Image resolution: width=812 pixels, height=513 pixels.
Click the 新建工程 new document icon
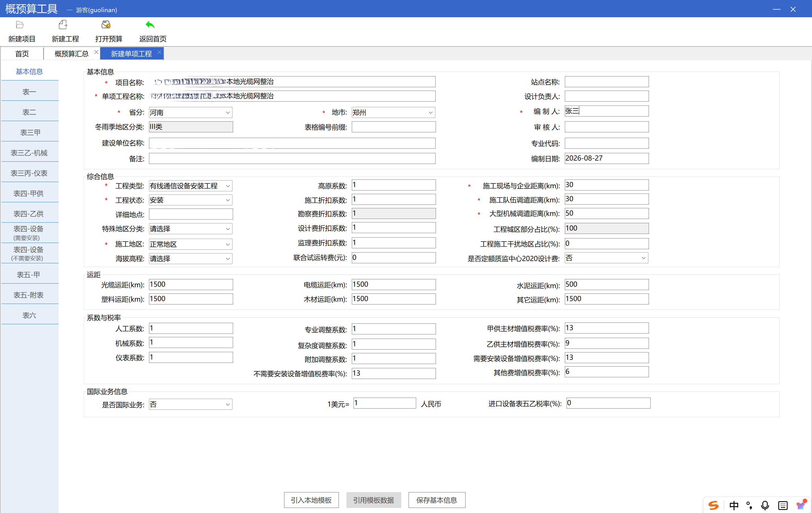click(x=63, y=25)
